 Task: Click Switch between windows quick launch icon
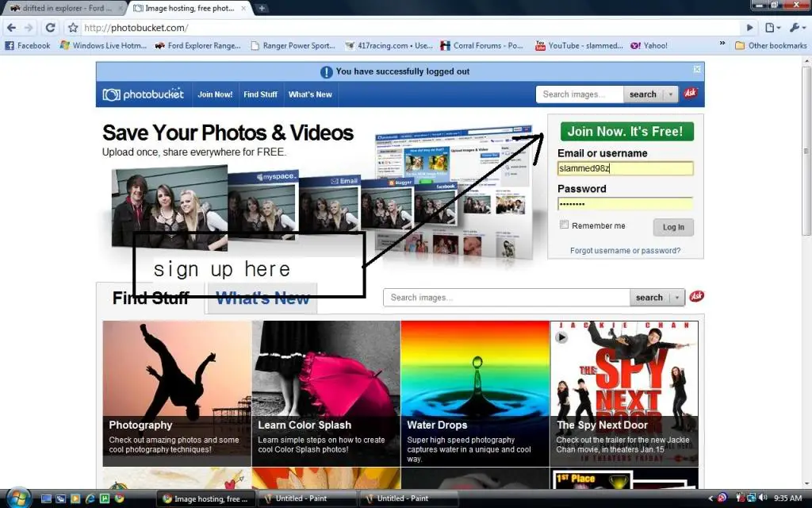60,498
